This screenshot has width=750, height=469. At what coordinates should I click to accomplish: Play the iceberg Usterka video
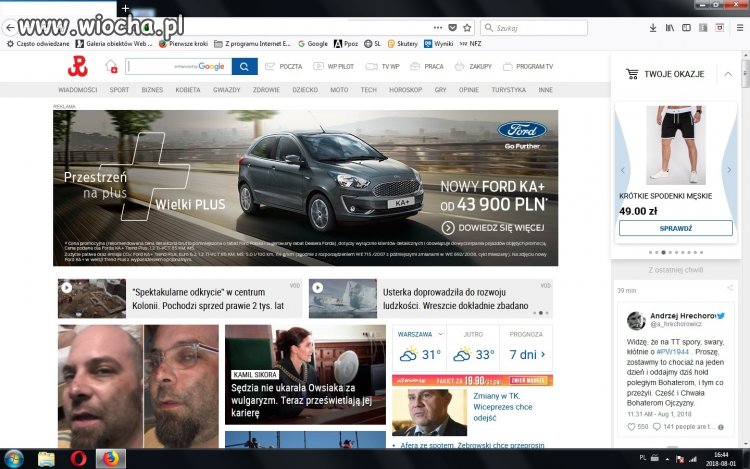(318, 287)
